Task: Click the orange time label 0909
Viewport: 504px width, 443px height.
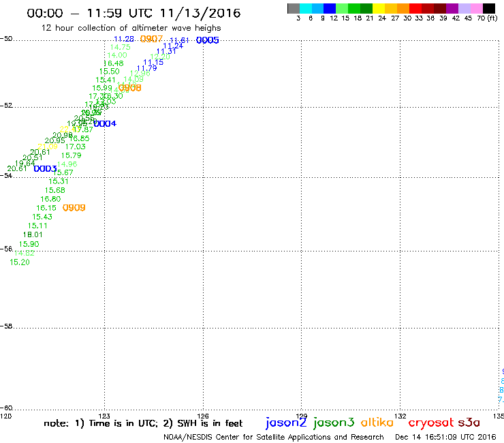Action: click(74, 208)
